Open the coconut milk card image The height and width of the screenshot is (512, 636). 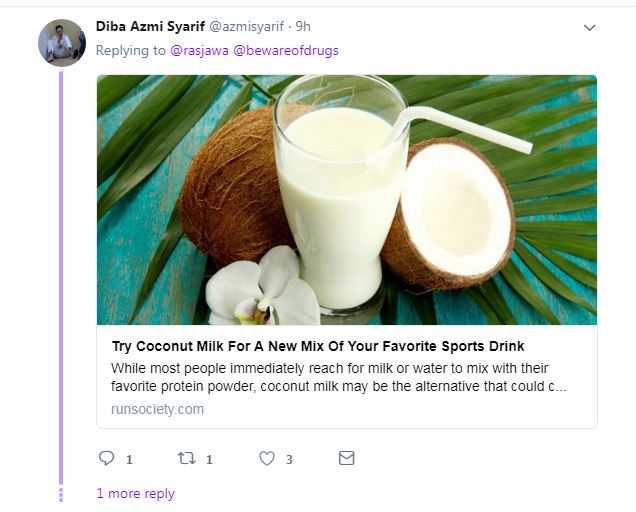347,200
